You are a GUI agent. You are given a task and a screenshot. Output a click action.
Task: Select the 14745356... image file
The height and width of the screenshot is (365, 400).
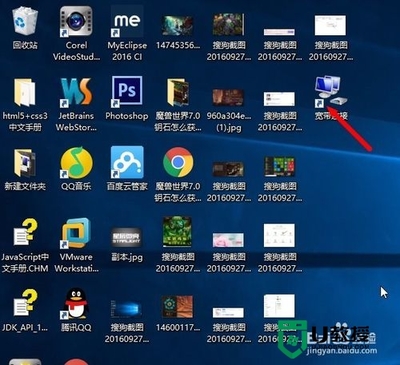[x=178, y=25]
